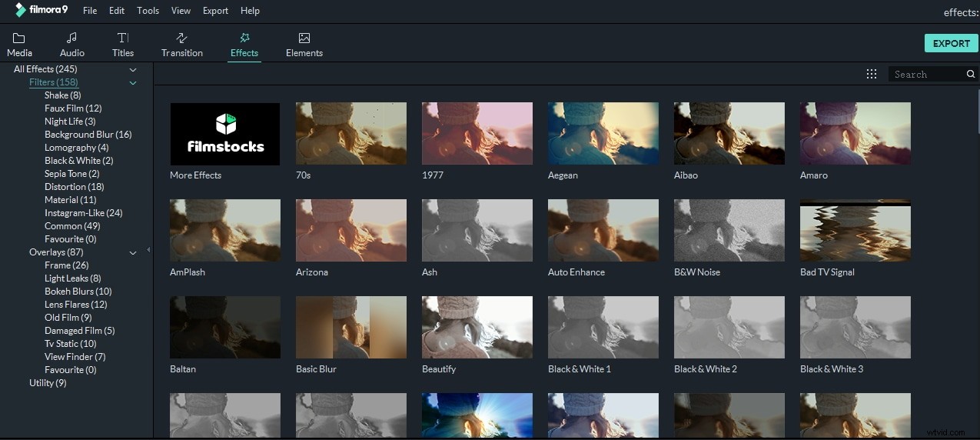The image size is (980, 440).
Task: Select the Ash filter thumbnail
Action: pyautogui.click(x=477, y=231)
